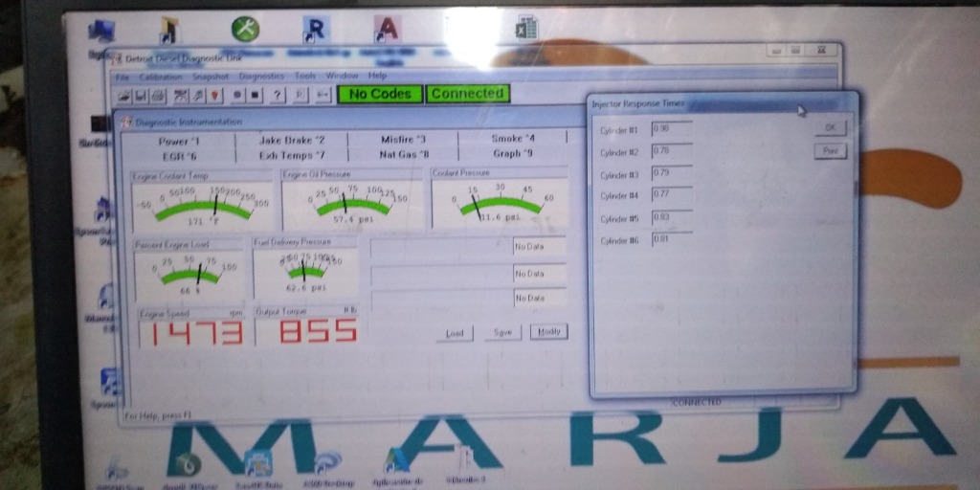Switch to the Power ^1 tab
This screenshot has width=980, height=490.
coord(179,142)
